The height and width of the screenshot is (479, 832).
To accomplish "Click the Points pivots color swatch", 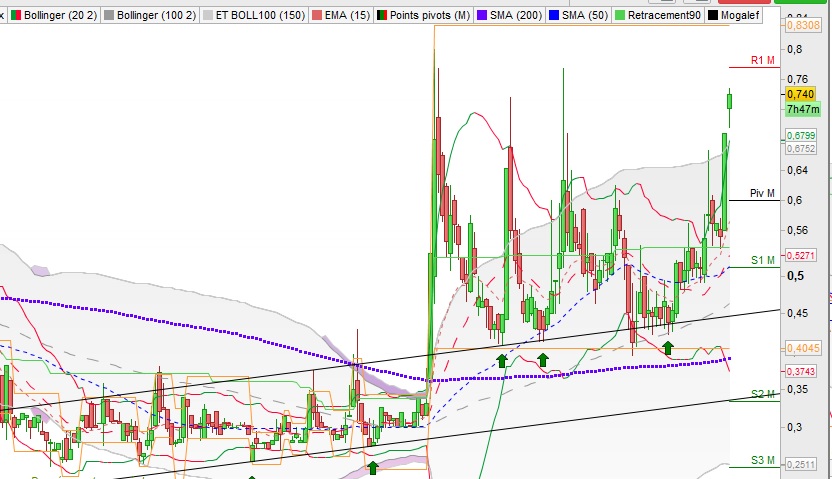I will pyautogui.click(x=382, y=15).
